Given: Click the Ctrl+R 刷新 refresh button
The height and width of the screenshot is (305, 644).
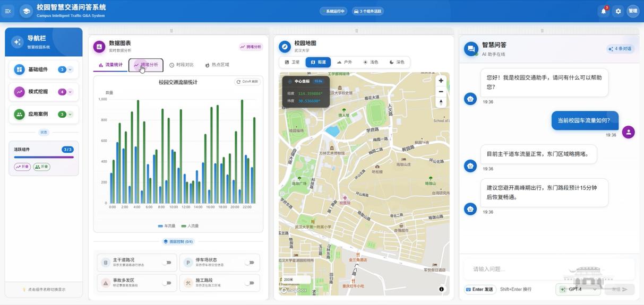Looking at the screenshot, I should coord(247,82).
